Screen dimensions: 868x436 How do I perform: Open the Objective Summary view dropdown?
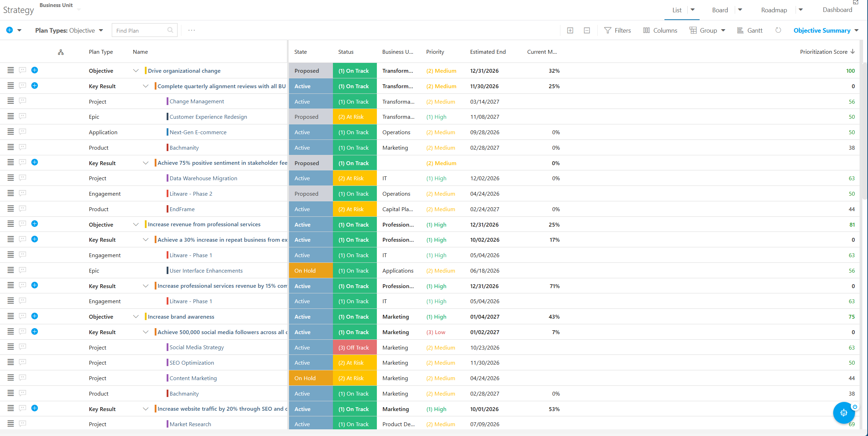coord(826,31)
